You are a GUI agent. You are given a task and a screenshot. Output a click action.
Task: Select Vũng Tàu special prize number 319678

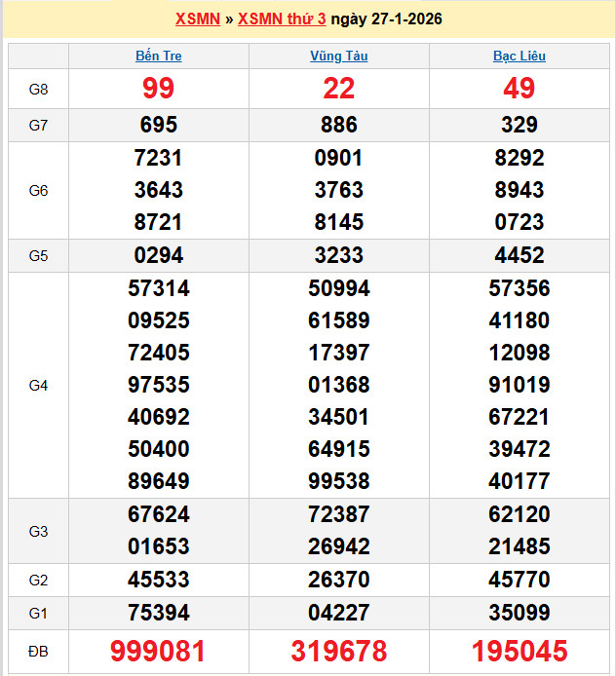[338, 651]
